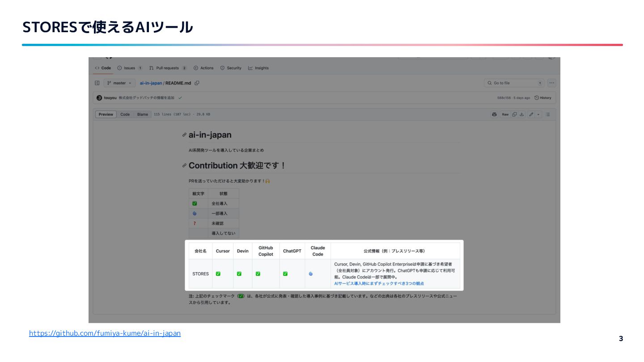Viewport: 644px width, 362px height.
Task: Click STORES checkmark under GitHub Copilot
Action: pyautogui.click(x=258, y=274)
